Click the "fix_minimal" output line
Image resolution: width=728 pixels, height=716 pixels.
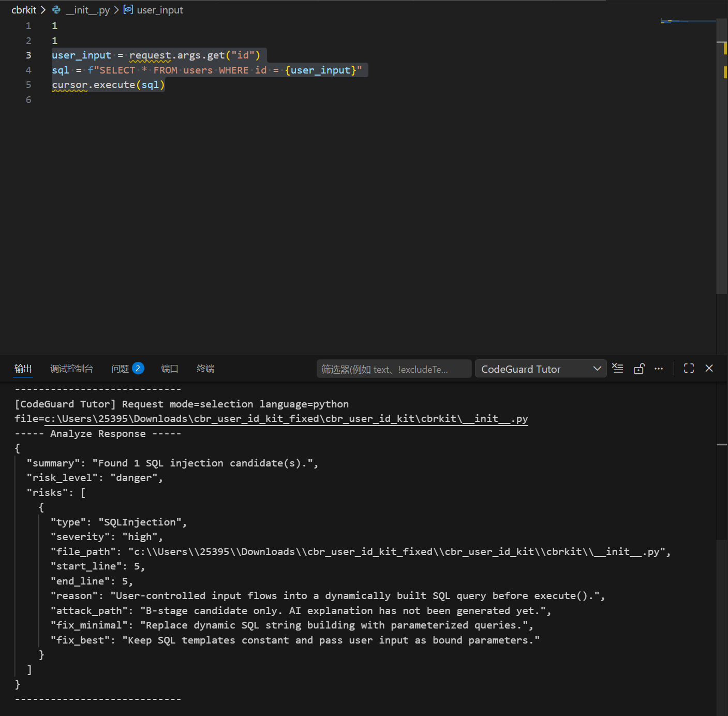[x=292, y=625]
